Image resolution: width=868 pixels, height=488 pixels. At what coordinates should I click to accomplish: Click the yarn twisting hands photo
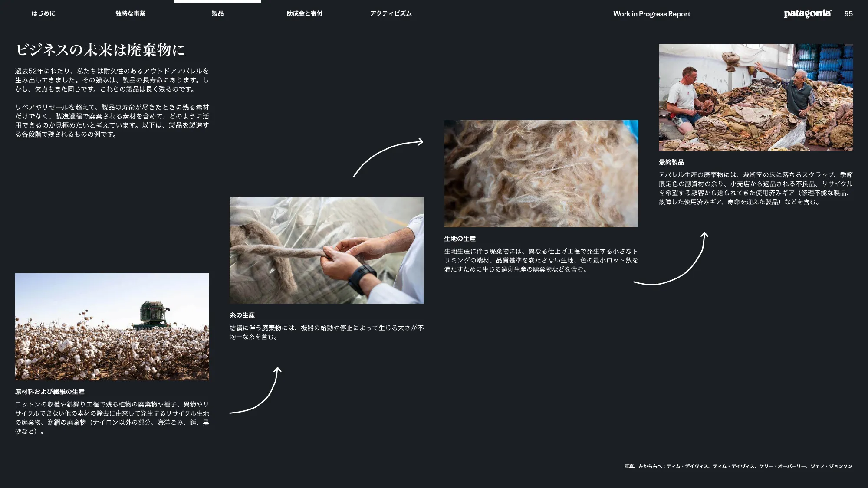tap(326, 250)
